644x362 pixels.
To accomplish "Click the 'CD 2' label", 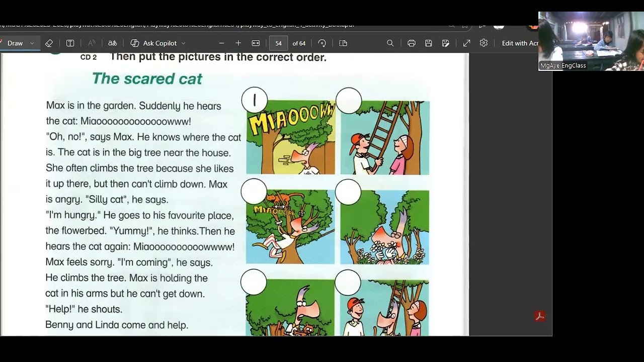I will click(89, 57).
